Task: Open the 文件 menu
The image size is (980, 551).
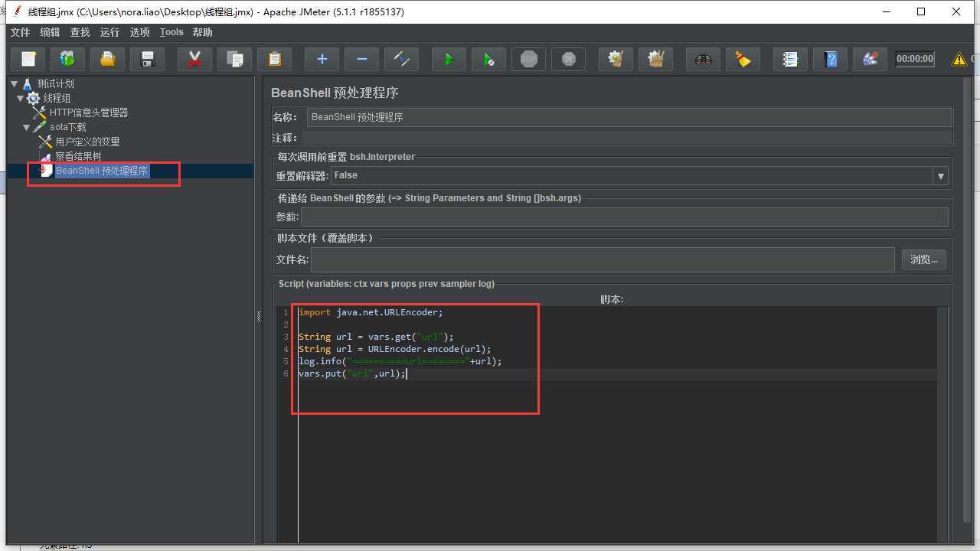Action: pos(20,32)
